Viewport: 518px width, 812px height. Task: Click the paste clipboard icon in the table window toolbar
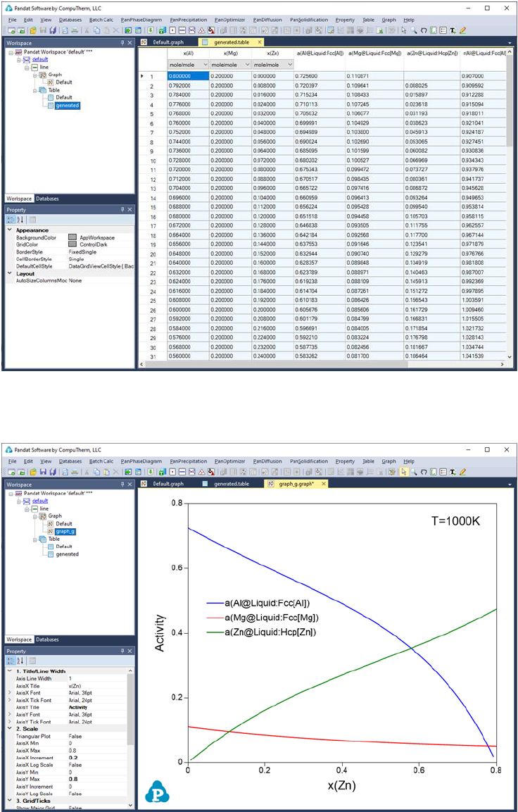coord(106,30)
